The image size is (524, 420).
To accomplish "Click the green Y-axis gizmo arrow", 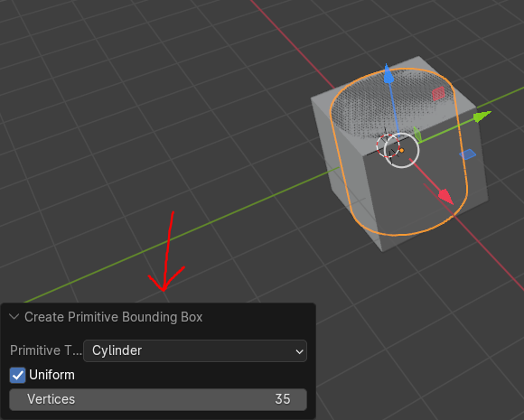I will 482,117.
